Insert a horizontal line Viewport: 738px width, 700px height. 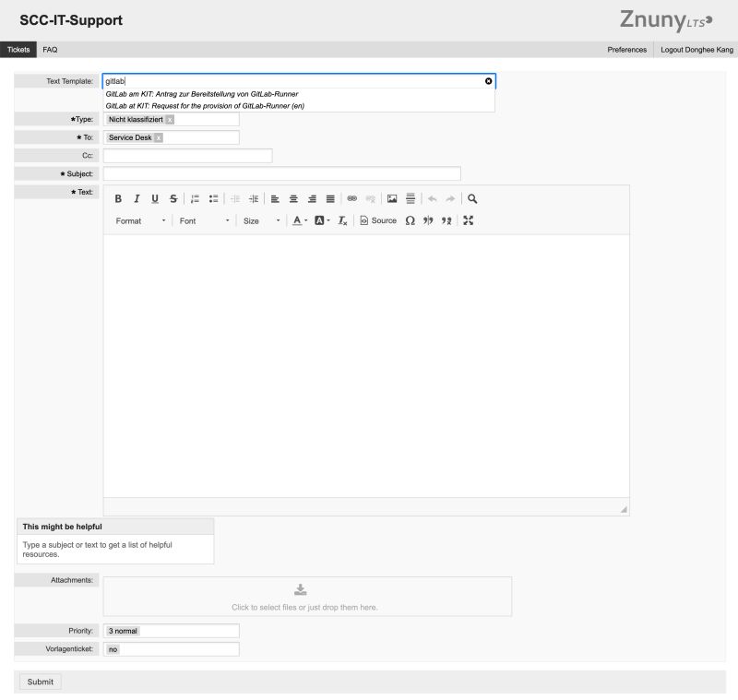click(411, 198)
